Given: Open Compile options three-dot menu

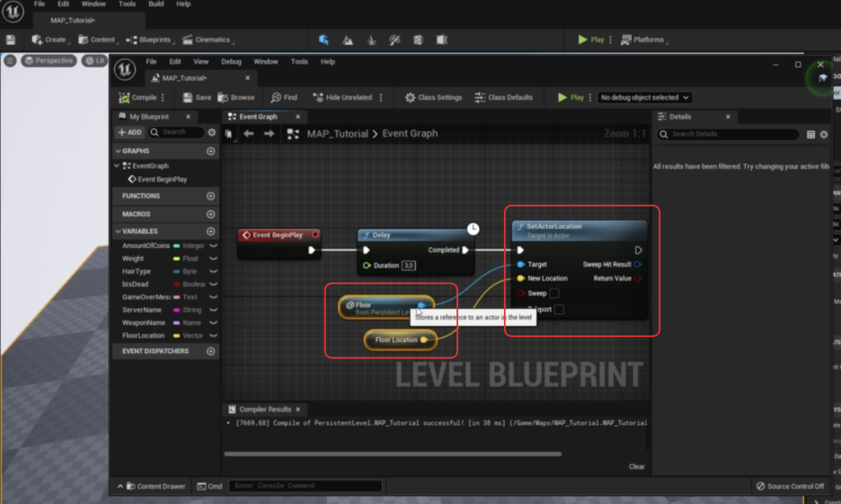Looking at the screenshot, I should [x=163, y=98].
